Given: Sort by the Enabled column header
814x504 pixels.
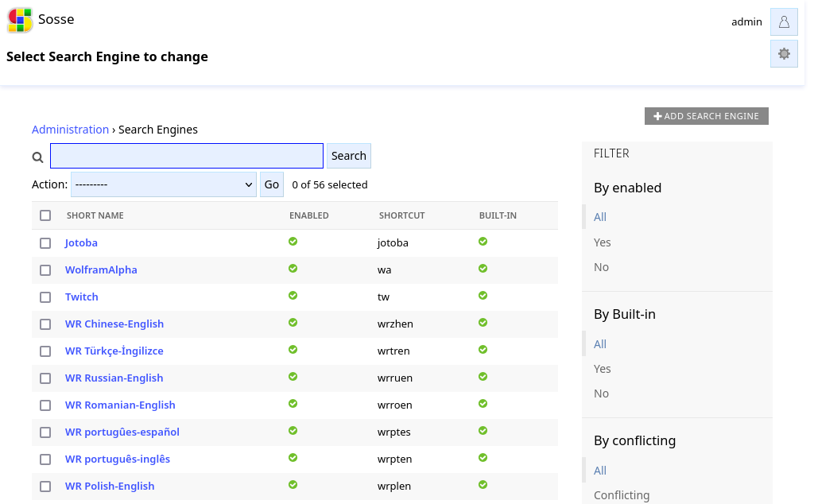Looking at the screenshot, I should tap(309, 215).
